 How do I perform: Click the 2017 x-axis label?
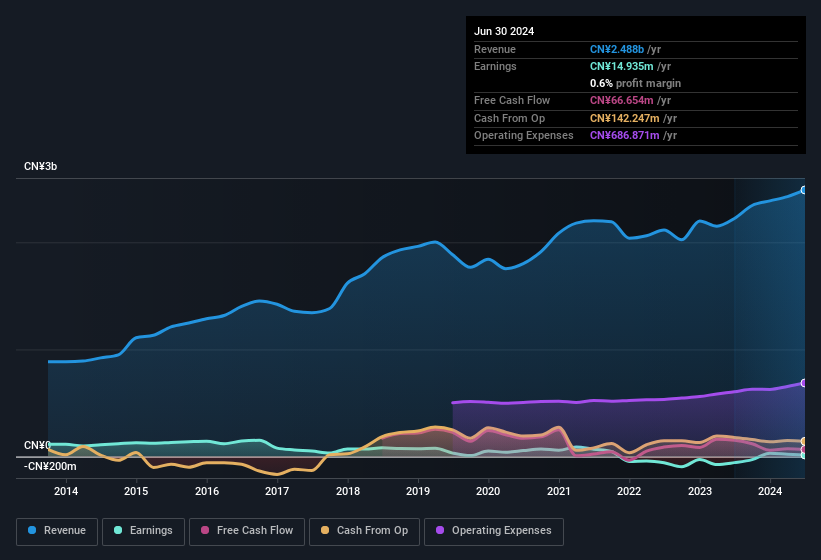(277, 491)
